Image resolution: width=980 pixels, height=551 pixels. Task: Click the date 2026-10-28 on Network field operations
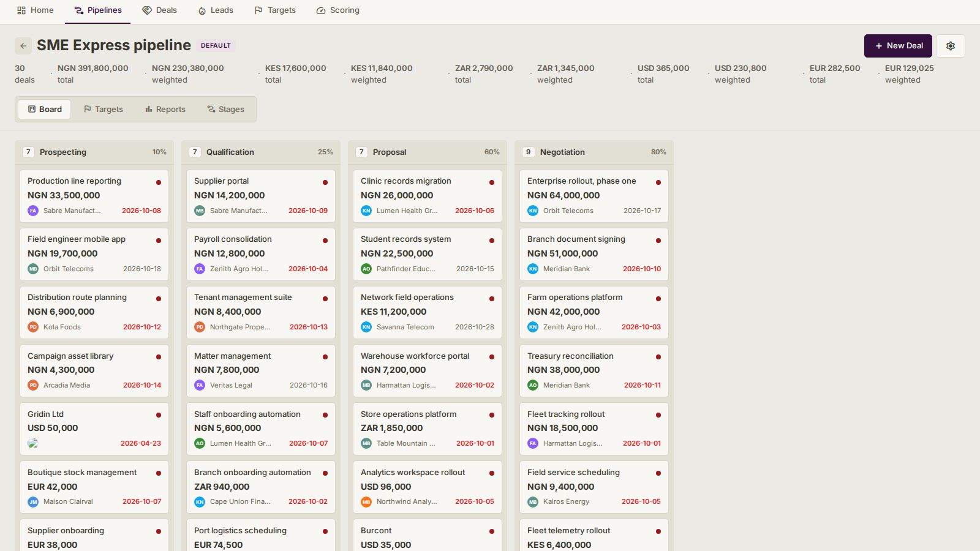click(x=475, y=327)
